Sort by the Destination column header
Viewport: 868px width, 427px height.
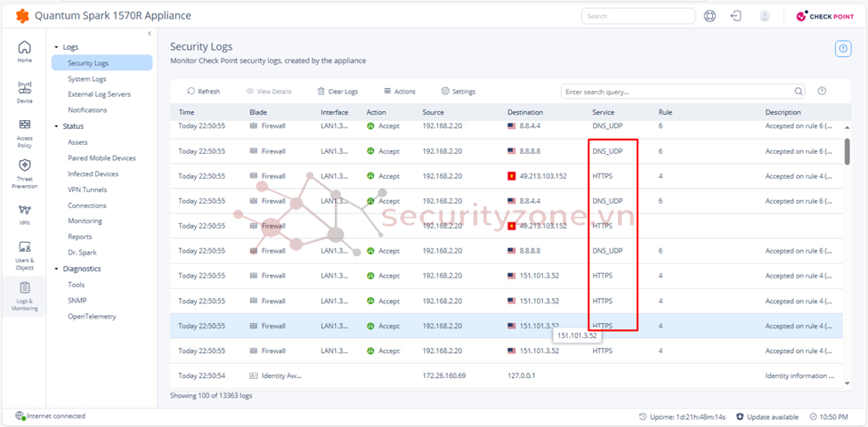[524, 112]
